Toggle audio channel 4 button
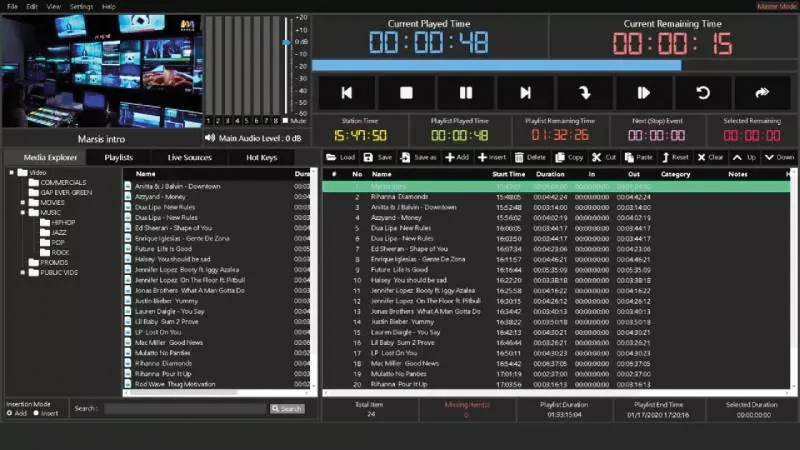The height and width of the screenshot is (450, 800). coord(237,121)
